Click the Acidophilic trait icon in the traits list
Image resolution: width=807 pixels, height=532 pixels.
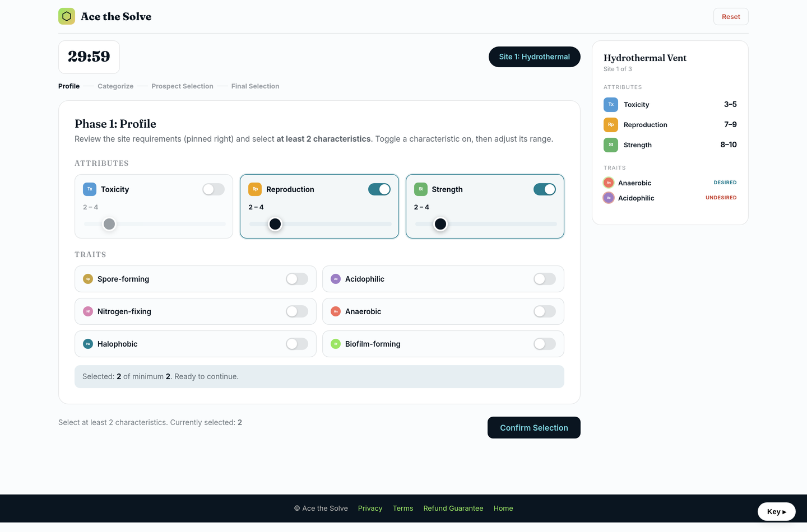click(x=336, y=279)
